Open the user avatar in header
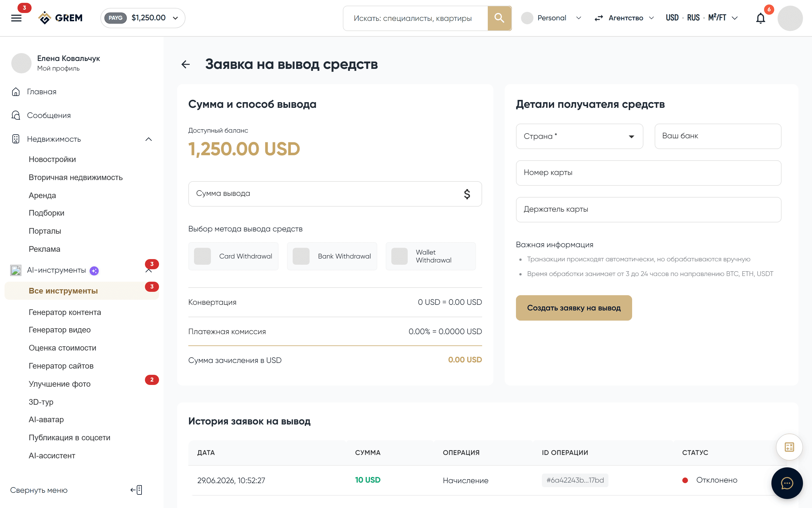The width and height of the screenshot is (812, 508). (790, 18)
